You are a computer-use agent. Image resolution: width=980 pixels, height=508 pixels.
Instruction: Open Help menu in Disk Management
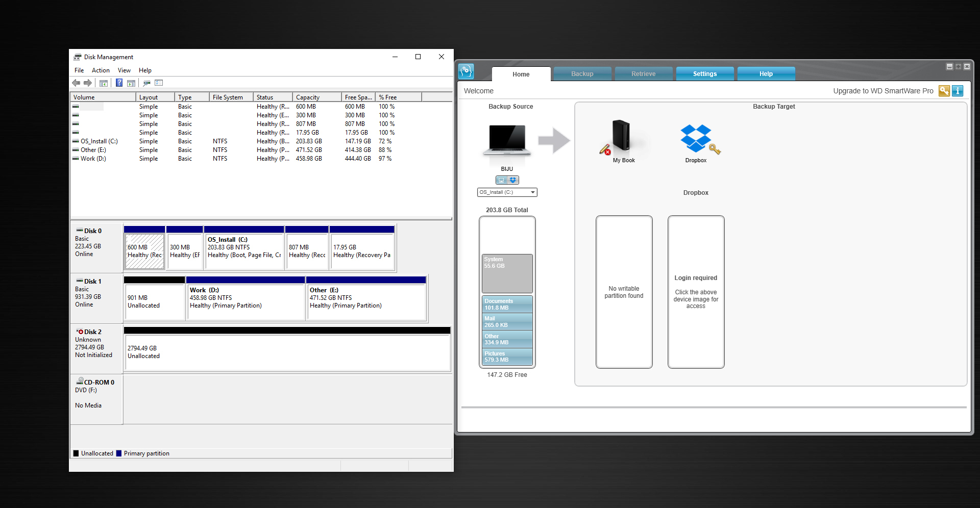(145, 70)
